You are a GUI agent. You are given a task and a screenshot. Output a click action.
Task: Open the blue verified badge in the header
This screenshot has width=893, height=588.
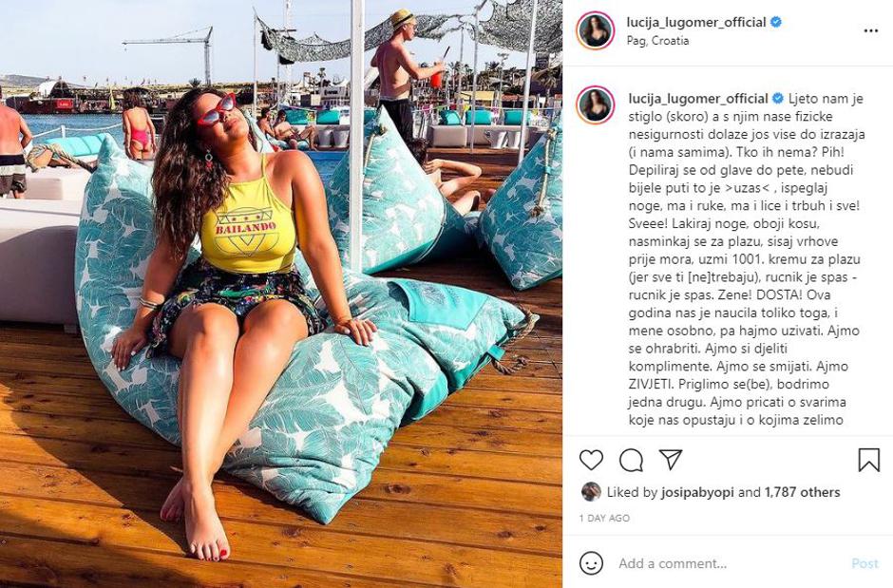pyautogui.click(x=776, y=22)
